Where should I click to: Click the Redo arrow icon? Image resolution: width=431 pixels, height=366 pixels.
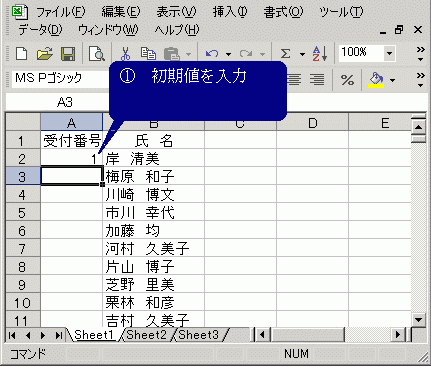246,53
